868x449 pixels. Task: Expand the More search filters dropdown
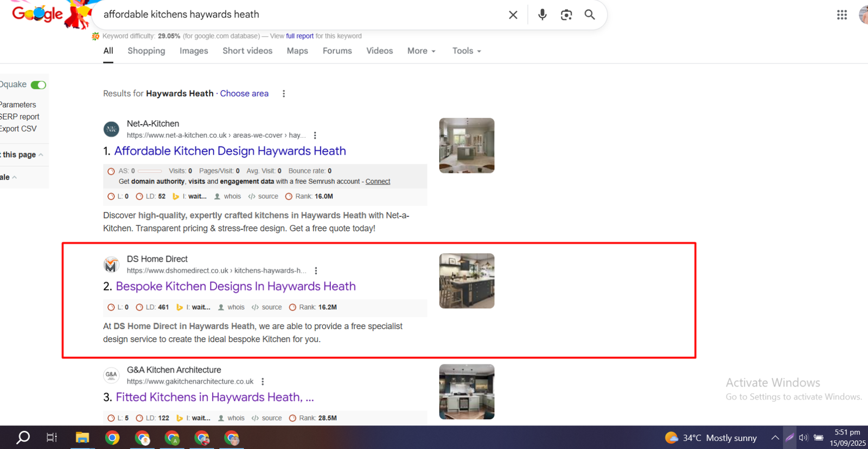click(x=421, y=51)
